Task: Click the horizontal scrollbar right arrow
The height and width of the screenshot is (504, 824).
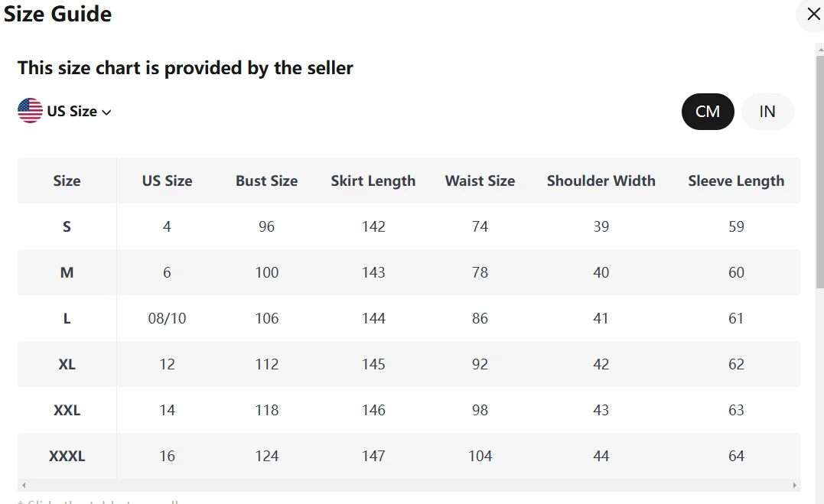Action: (x=795, y=485)
